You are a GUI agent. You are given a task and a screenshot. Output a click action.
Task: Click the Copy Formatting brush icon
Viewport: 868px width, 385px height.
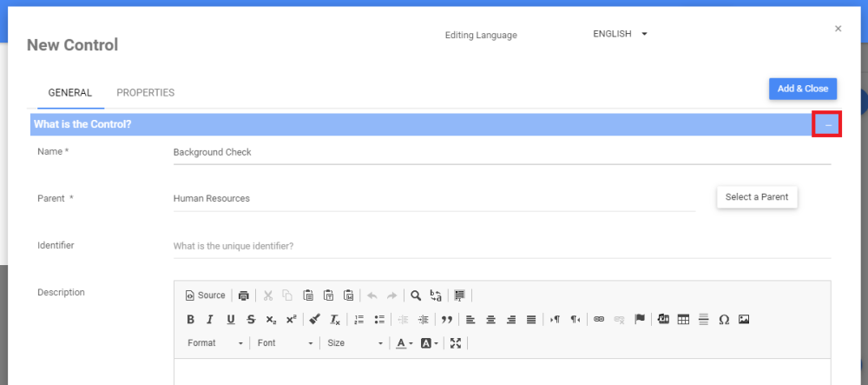point(315,319)
